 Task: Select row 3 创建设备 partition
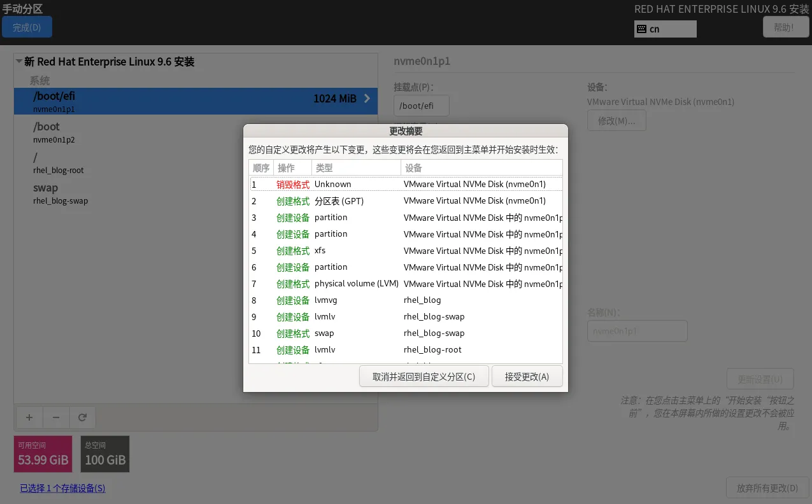tap(406, 217)
